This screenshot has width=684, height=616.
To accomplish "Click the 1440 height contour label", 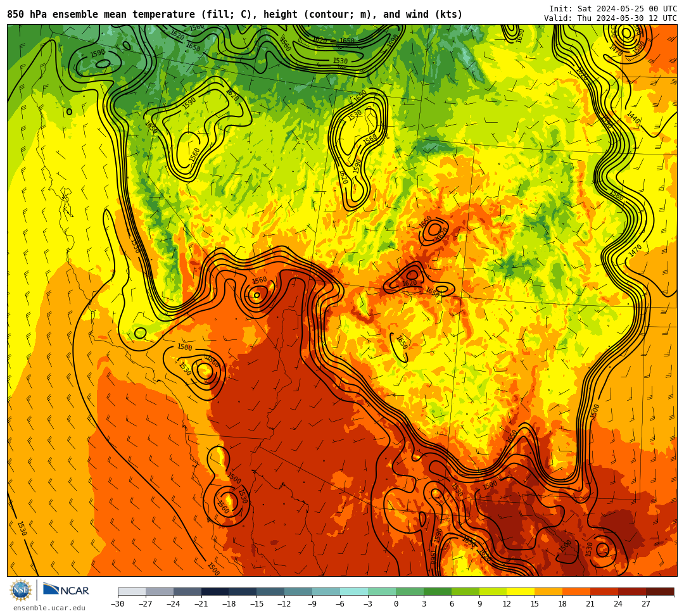I will pyautogui.click(x=633, y=117).
